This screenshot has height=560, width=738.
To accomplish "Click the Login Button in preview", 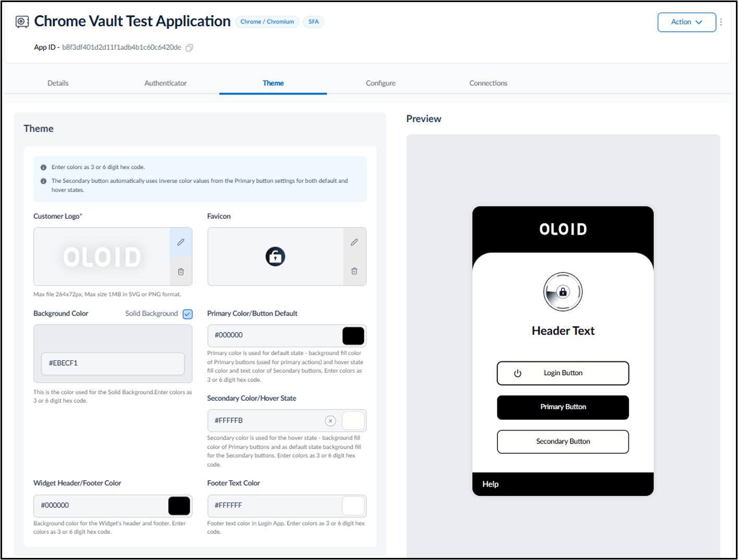I will tap(563, 373).
